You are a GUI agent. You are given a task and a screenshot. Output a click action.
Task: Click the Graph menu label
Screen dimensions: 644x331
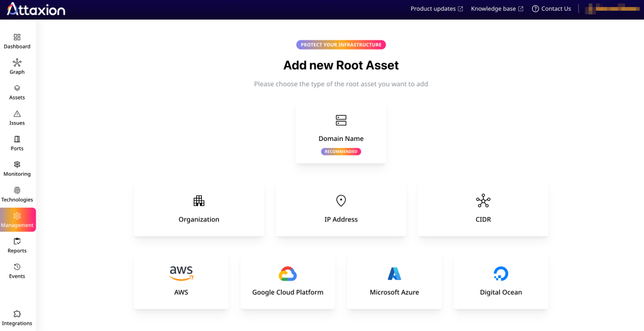[x=17, y=72]
